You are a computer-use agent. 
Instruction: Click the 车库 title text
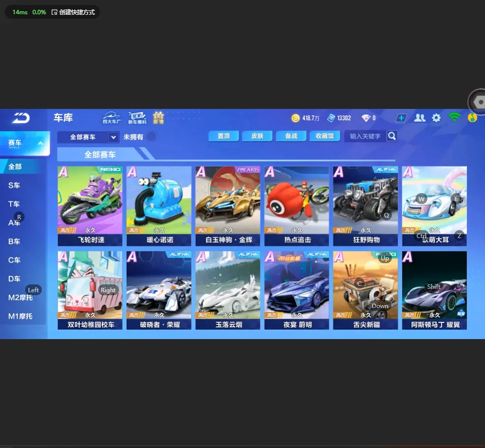coord(63,118)
